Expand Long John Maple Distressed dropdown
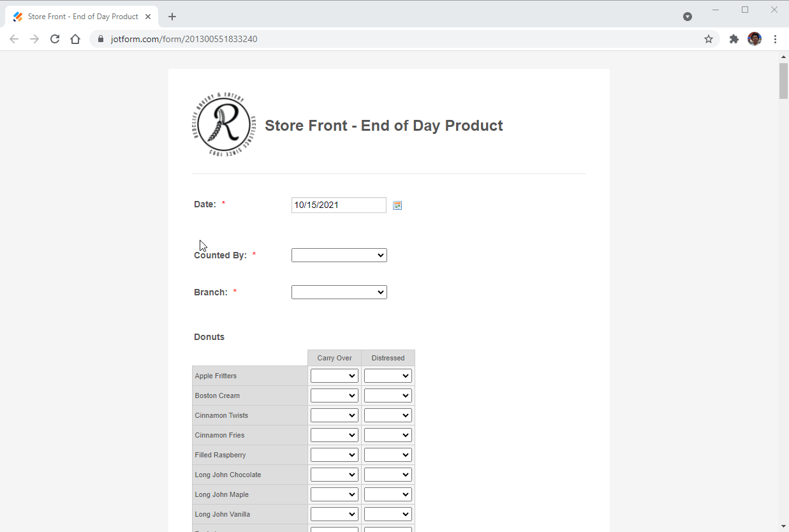The height and width of the screenshot is (532, 789). click(388, 495)
